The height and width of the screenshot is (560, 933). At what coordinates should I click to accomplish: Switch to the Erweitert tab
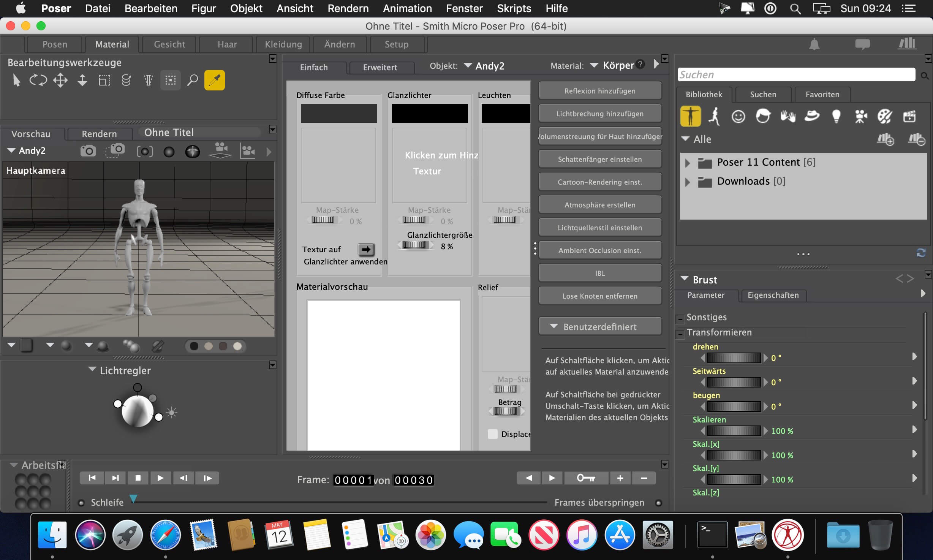coord(380,67)
